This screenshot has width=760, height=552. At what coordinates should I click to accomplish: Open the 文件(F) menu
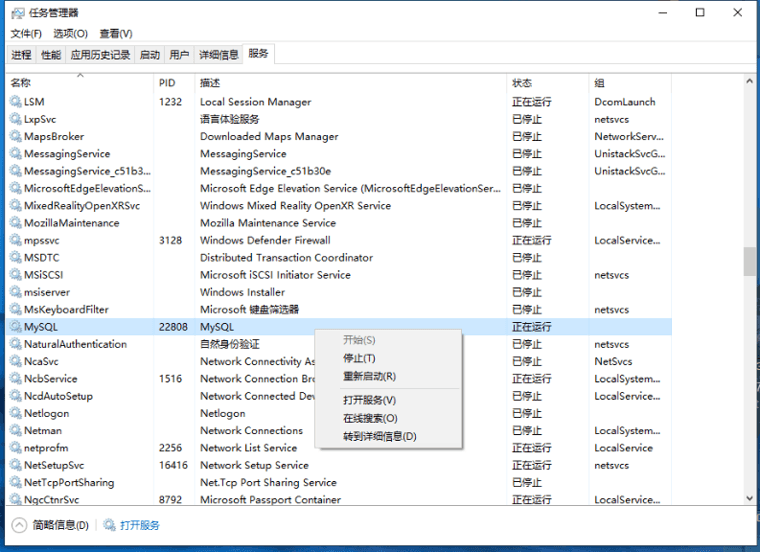pos(26,33)
